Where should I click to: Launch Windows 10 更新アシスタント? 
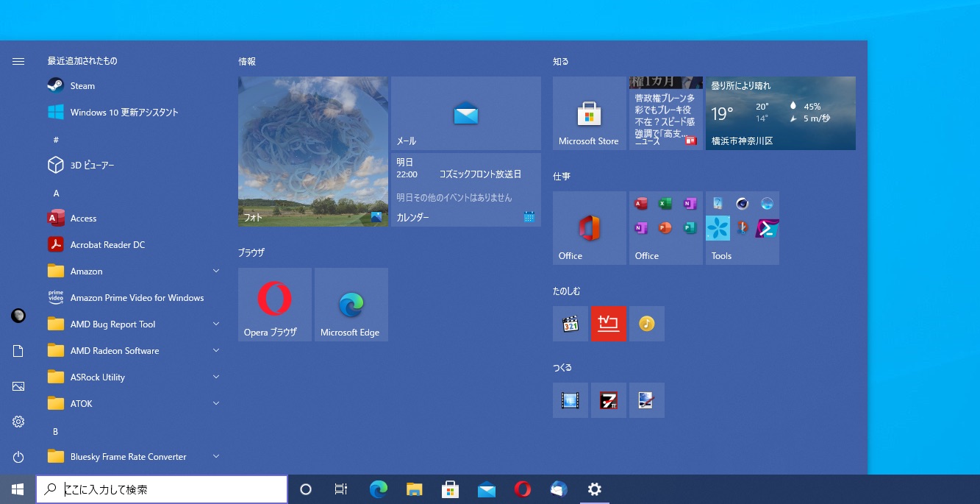[x=132, y=112]
